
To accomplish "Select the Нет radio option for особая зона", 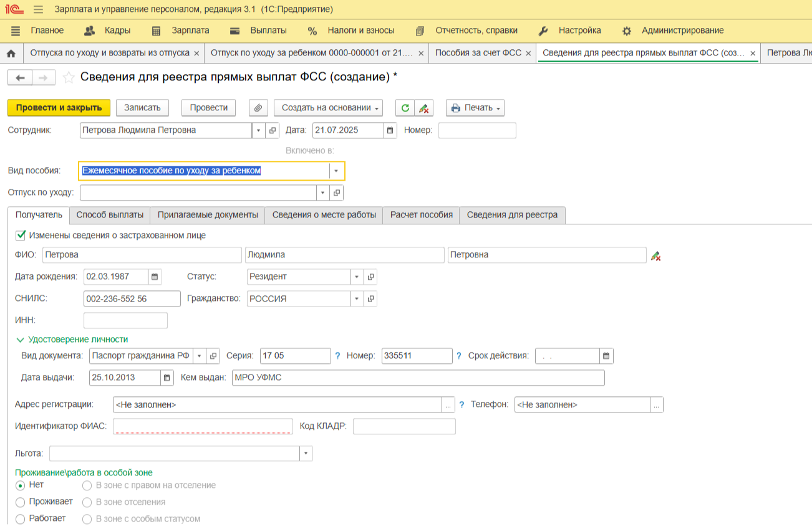I will [21, 485].
